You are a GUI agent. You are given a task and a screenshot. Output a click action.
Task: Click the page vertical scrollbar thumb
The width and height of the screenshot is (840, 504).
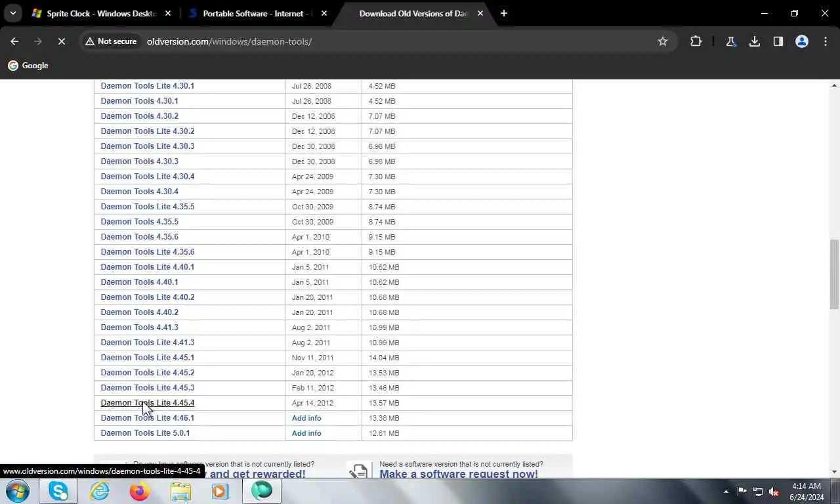[x=834, y=274]
